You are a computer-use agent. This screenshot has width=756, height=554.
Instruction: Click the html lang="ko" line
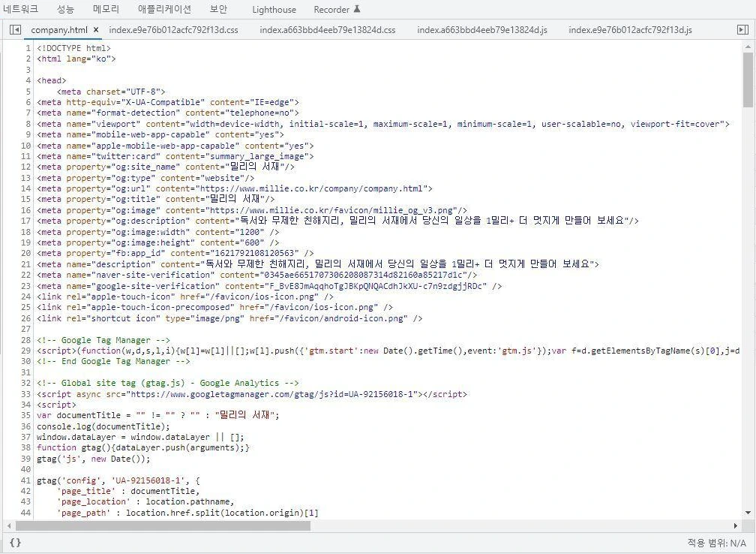[x=76, y=59]
